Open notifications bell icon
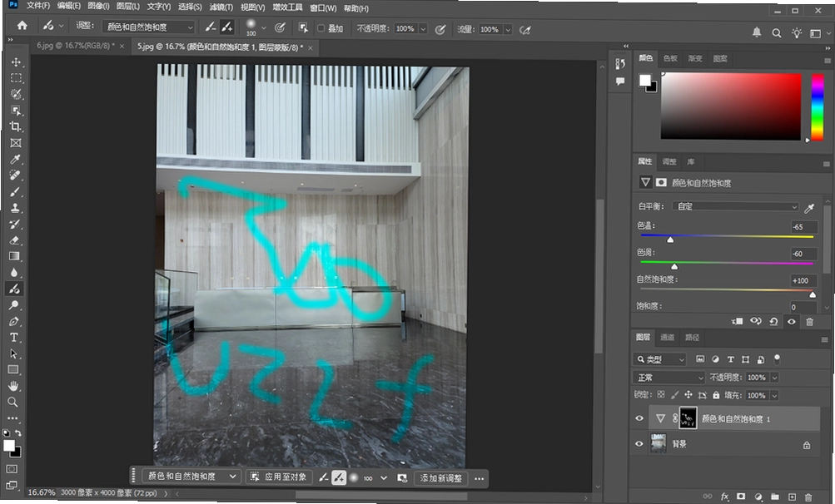 [757, 32]
